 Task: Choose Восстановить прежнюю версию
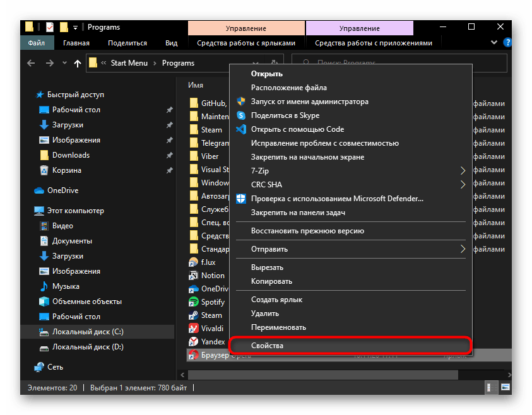(351, 231)
